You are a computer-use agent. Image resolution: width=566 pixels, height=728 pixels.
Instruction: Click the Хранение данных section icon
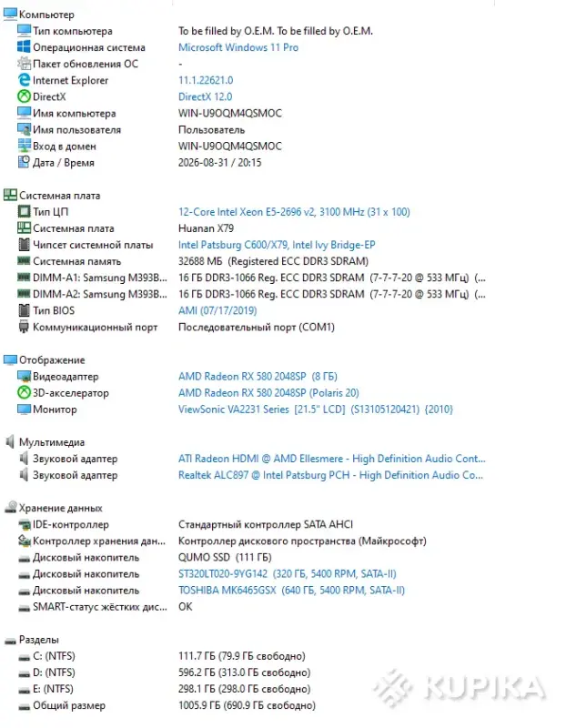(10, 508)
